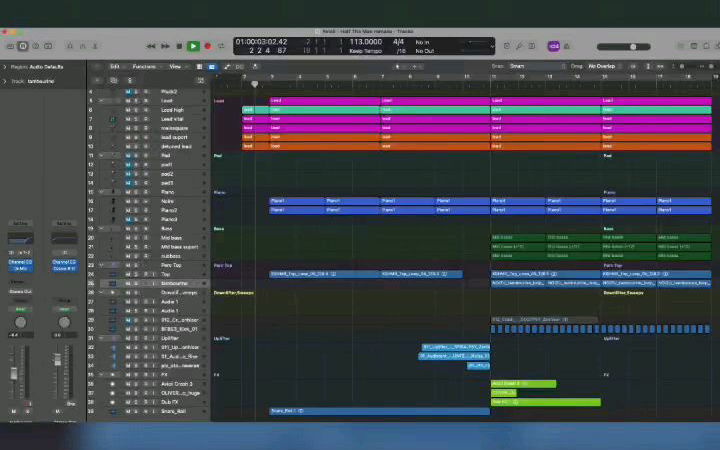Click the red Record button

208,46
